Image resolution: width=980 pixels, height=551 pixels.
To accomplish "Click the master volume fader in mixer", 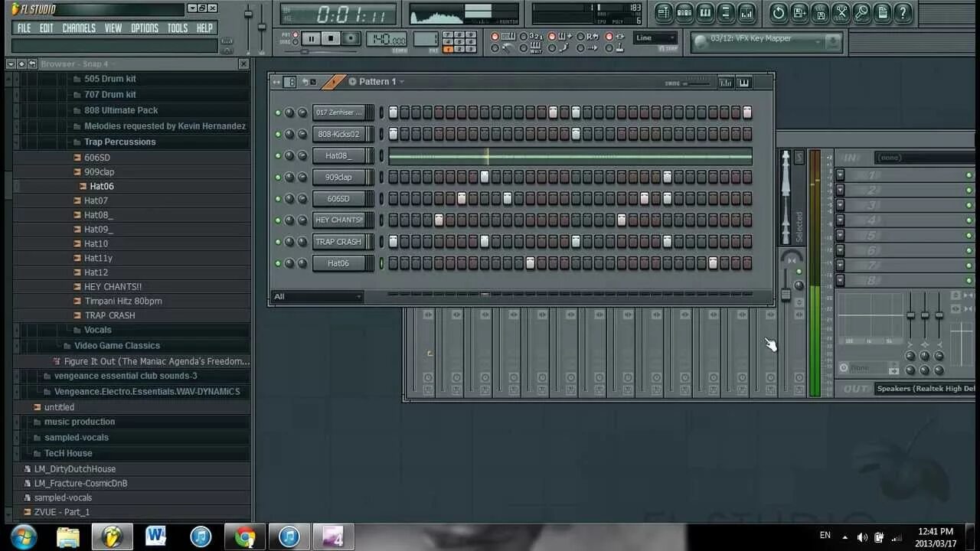I will click(786, 295).
